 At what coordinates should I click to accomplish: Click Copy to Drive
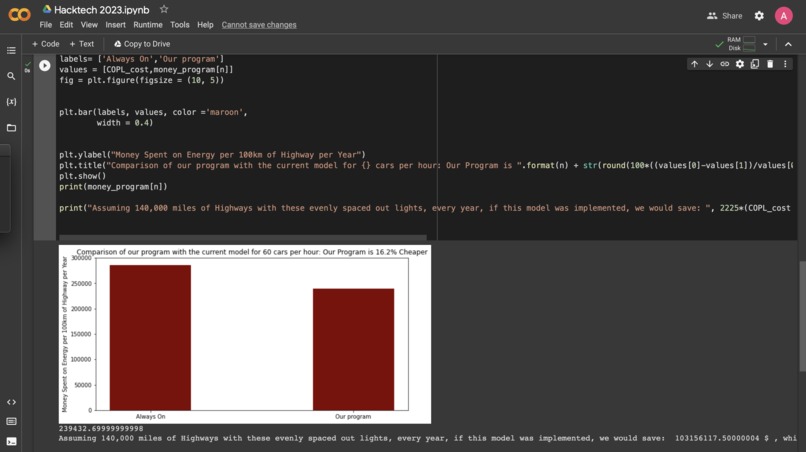click(142, 44)
